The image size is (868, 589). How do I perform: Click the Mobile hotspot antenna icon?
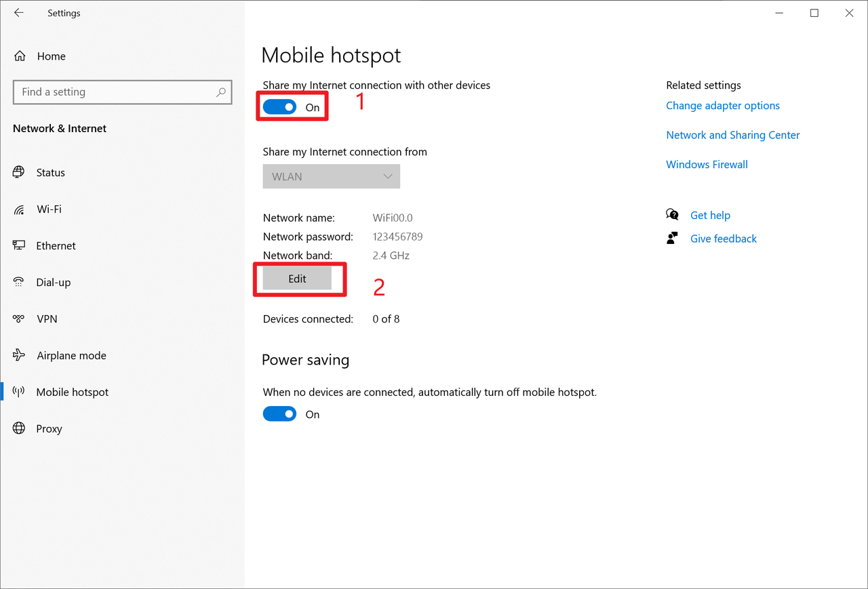[19, 392]
